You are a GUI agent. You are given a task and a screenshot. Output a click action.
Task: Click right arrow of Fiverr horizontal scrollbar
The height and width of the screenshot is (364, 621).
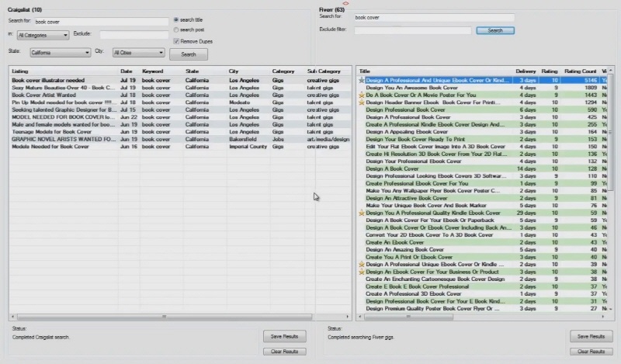pos(603,317)
